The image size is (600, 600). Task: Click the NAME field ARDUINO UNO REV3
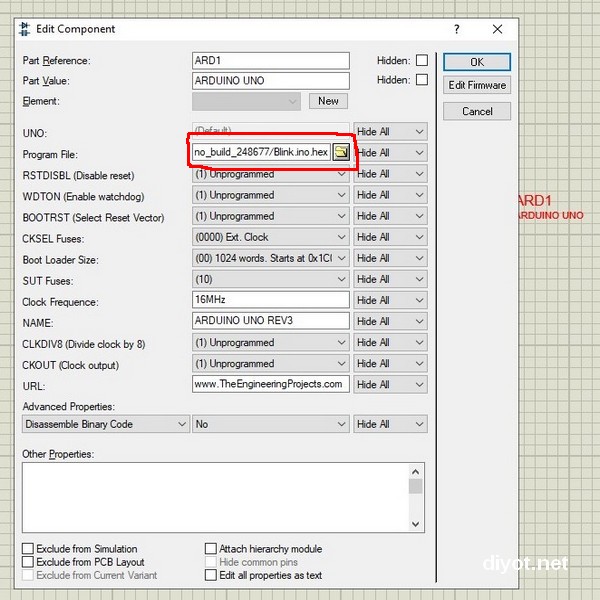(271, 320)
